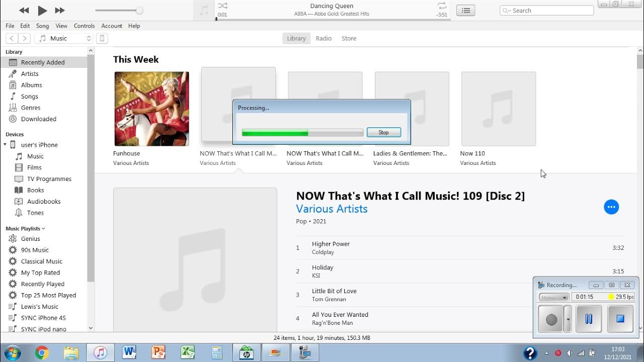Image resolution: width=644 pixels, height=362 pixels.
Task: Open Google Chrome from the taskbar
Action: tap(42, 353)
